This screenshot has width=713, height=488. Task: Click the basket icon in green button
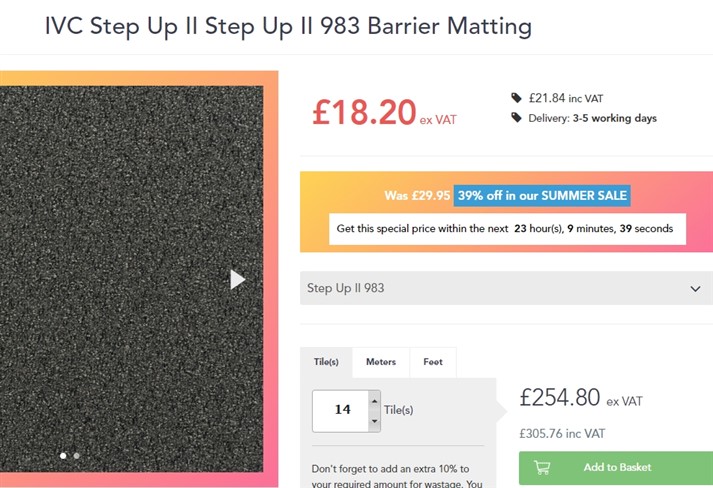click(542, 467)
